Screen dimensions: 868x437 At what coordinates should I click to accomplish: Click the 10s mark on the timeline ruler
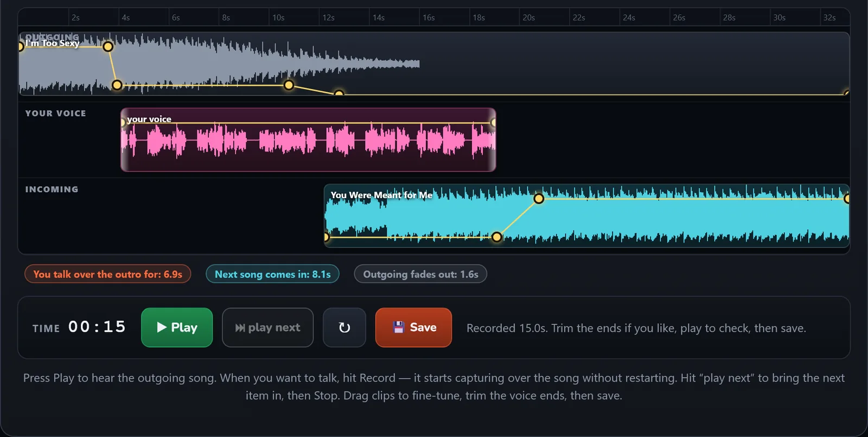(x=278, y=18)
